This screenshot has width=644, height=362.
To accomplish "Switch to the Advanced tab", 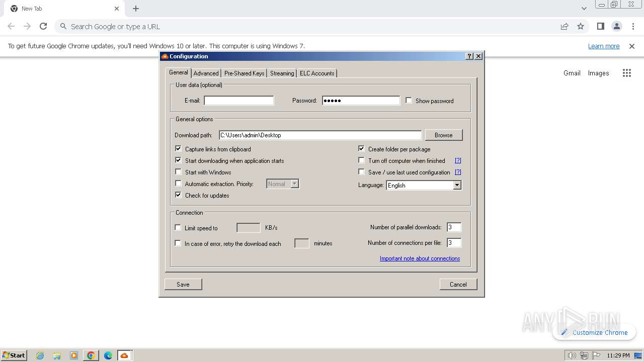I will coord(206,73).
